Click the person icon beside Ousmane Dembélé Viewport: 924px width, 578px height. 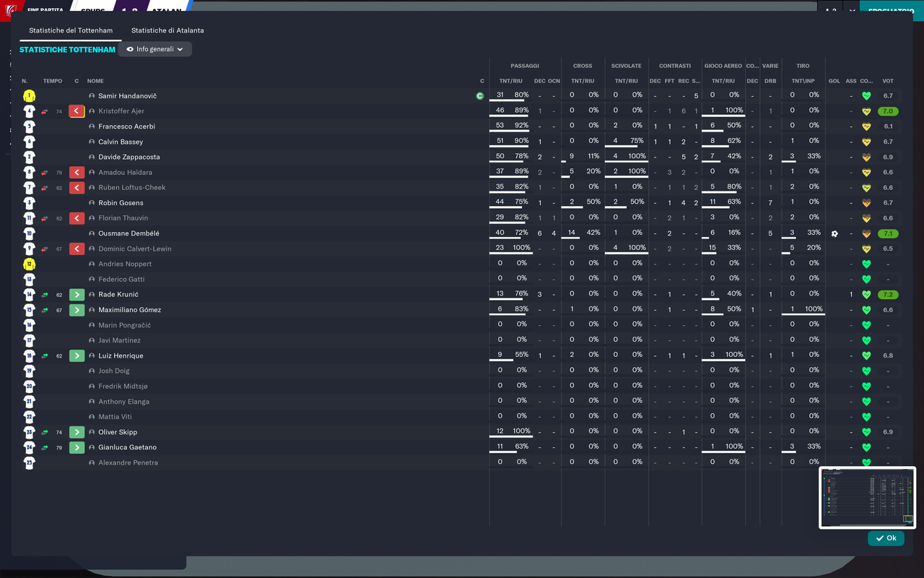point(92,233)
